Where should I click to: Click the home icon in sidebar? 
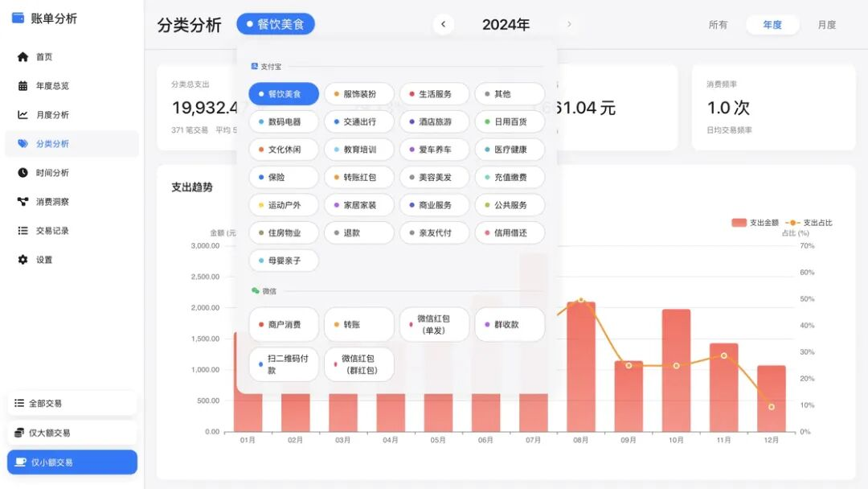pyautogui.click(x=23, y=57)
